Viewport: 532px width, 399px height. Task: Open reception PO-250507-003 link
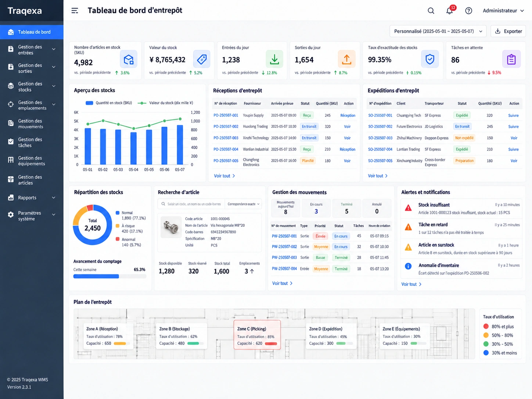226,138
